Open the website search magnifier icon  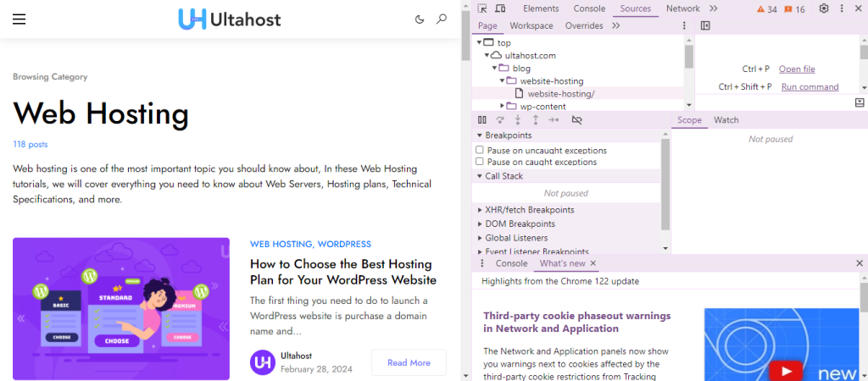(441, 19)
